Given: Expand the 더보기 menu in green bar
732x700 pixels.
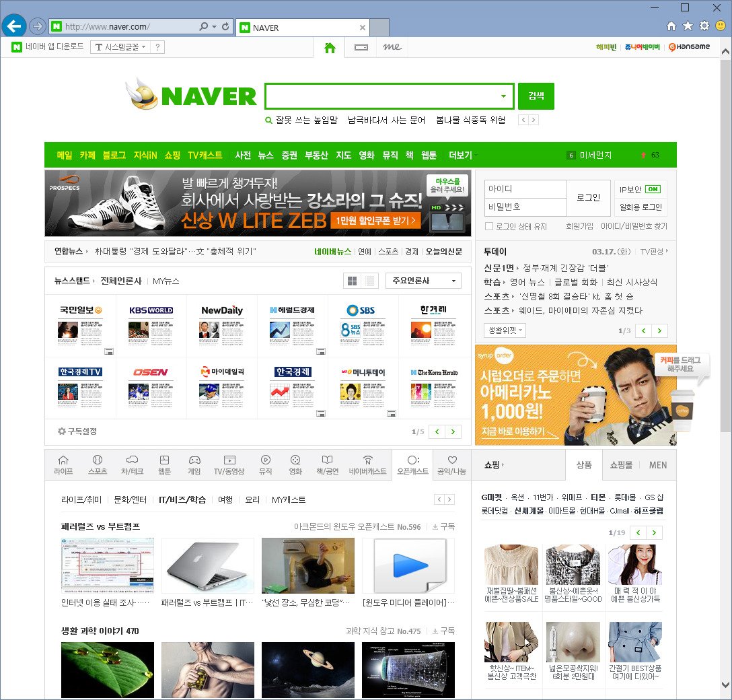Looking at the screenshot, I should 463,155.
